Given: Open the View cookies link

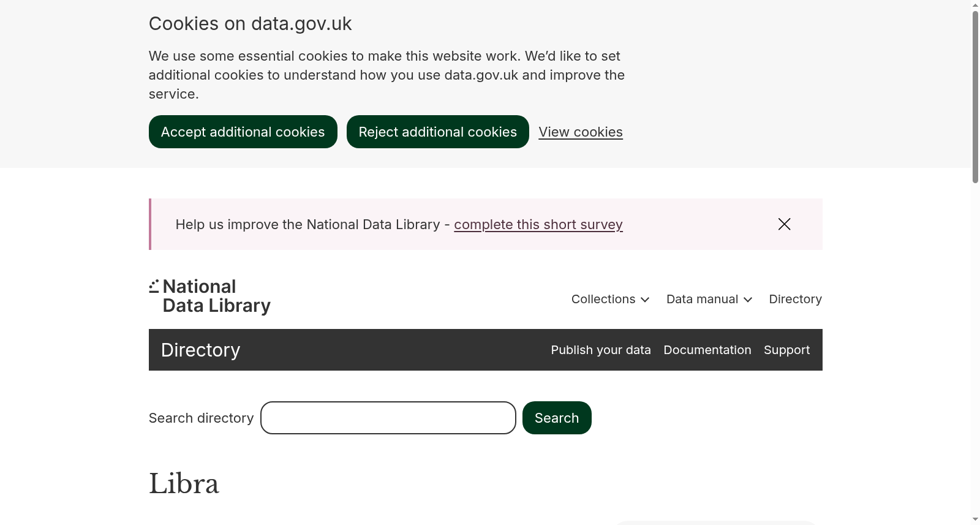Looking at the screenshot, I should (581, 132).
